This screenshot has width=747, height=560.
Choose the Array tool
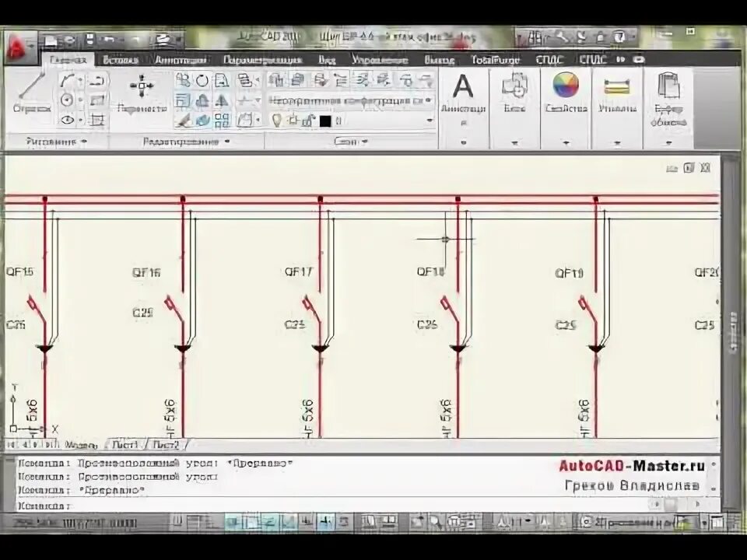tap(222, 120)
